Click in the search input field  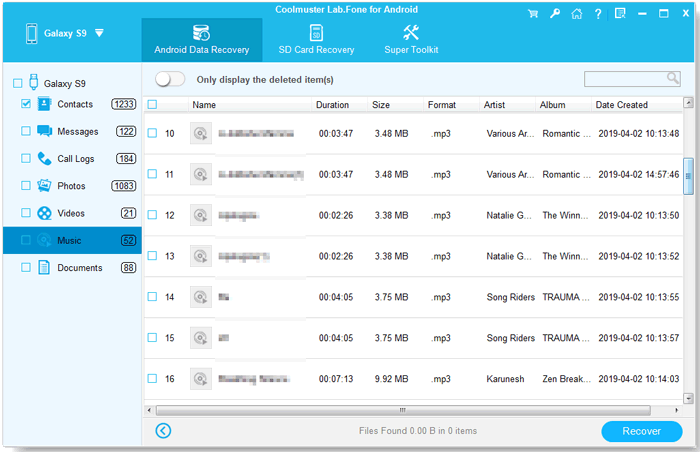[x=625, y=79]
